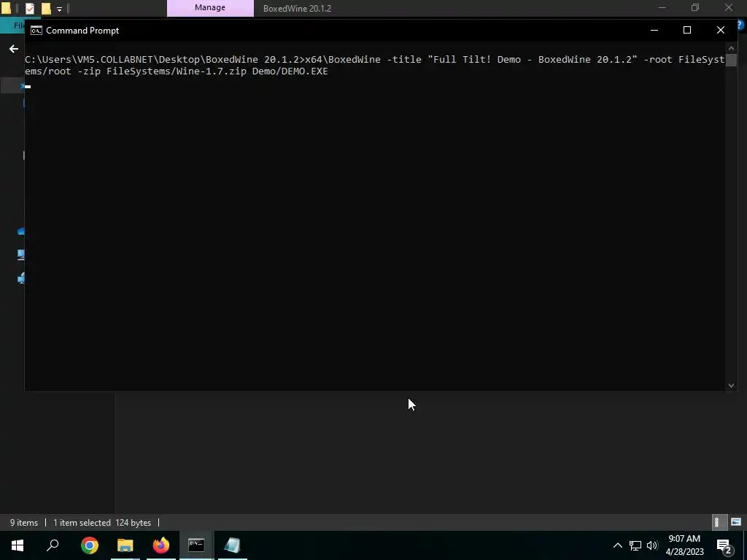Screen dimensions: 747x560
Task: Switch to the BoxedWine taskbar app icon
Action: pyautogui.click(x=233, y=545)
